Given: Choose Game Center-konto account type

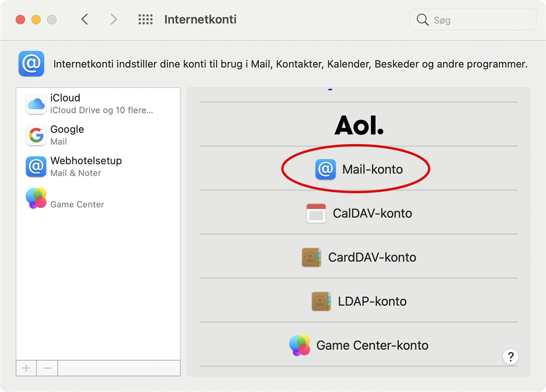Looking at the screenshot, I should click(359, 345).
